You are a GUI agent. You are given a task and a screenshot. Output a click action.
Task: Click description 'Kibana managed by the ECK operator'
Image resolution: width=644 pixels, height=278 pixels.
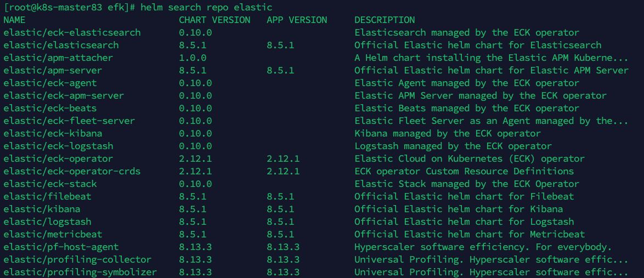pos(448,133)
